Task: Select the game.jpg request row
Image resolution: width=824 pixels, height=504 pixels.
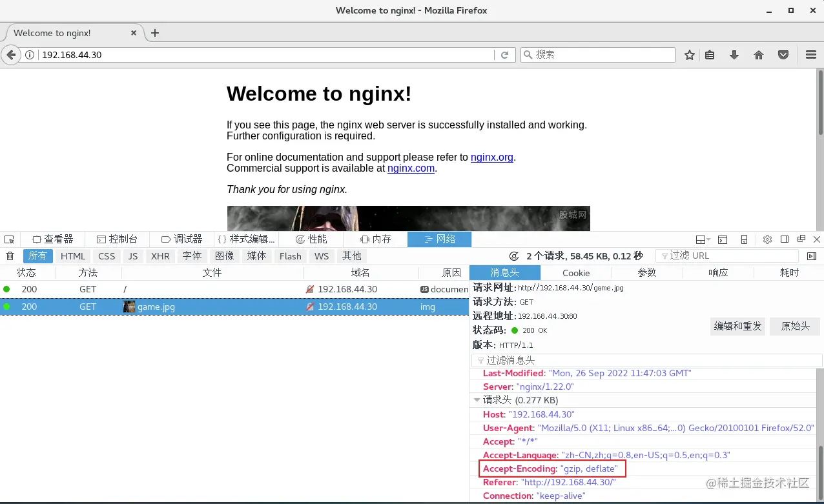Action: click(234, 307)
